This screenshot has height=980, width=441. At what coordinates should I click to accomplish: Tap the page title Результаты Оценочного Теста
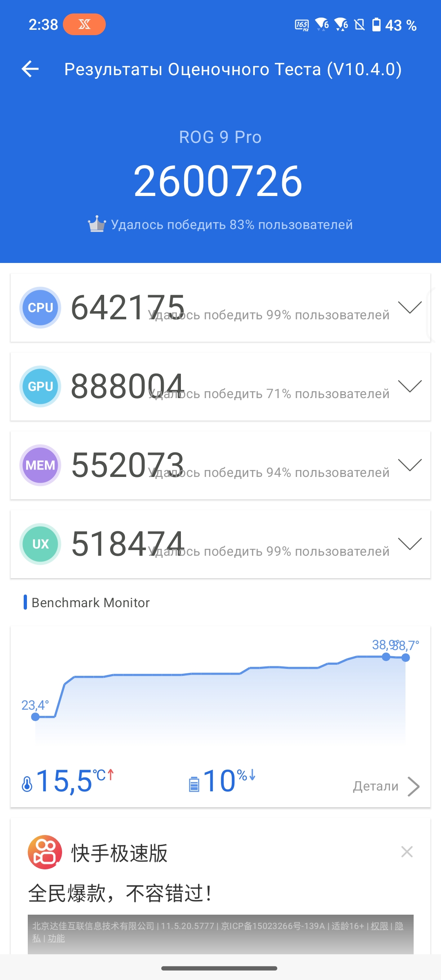click(x=233, y=69)
